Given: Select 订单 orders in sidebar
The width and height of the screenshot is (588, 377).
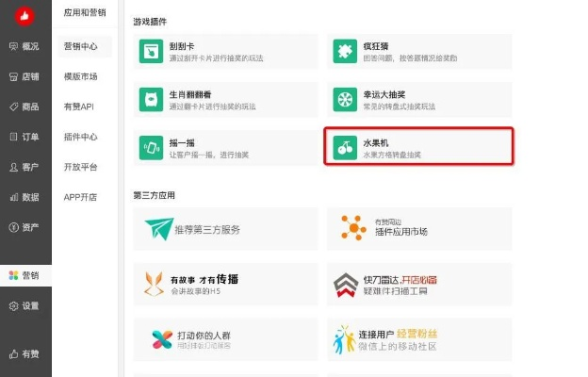Looking at the screenshot, I should point(24,137).
